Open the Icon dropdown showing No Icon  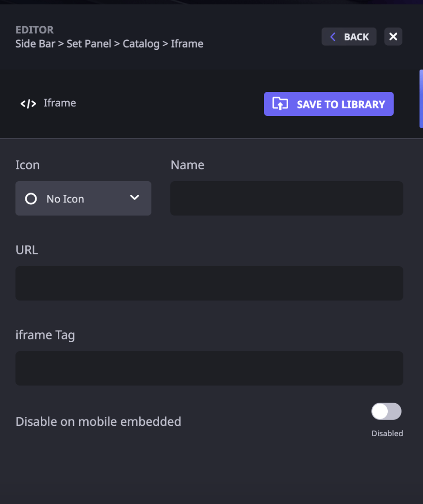coord(83,198)
